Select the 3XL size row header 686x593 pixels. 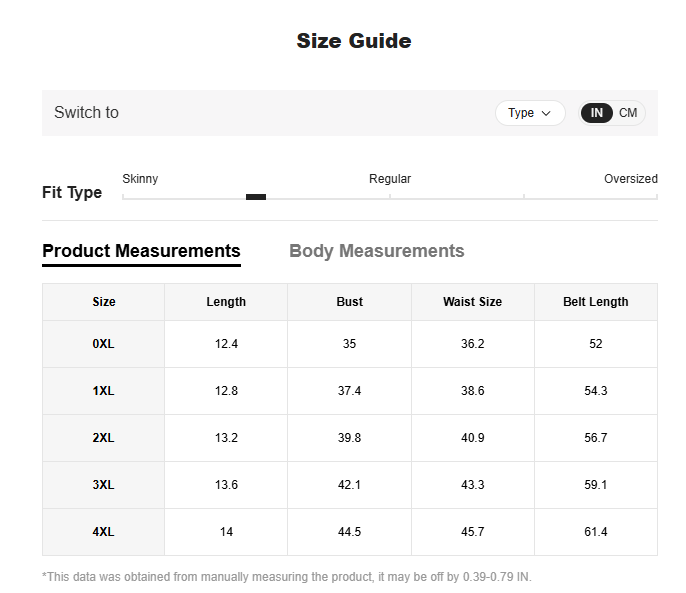(103, 485)
